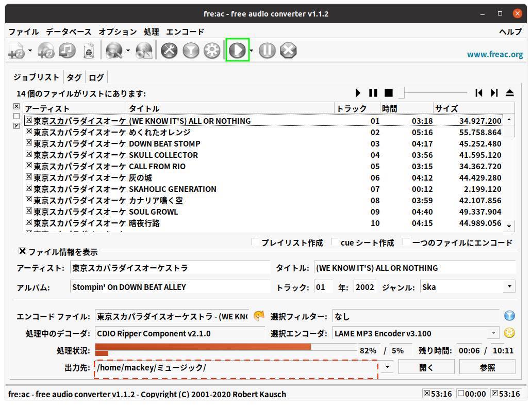Image resolution: width=532 pixels, height=405 pixels.
Task: Submit CD info using the CDDB submit icon
Action: click(144, 50)
